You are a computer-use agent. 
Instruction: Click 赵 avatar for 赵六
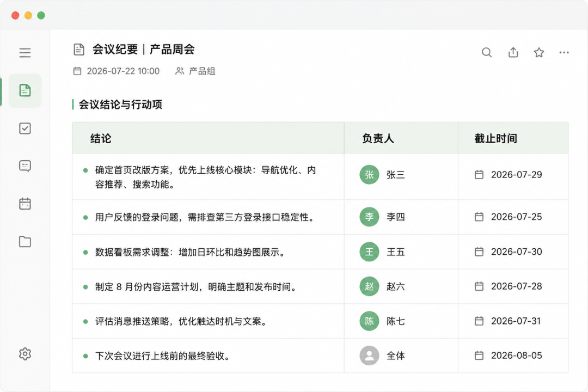(369, 286)
